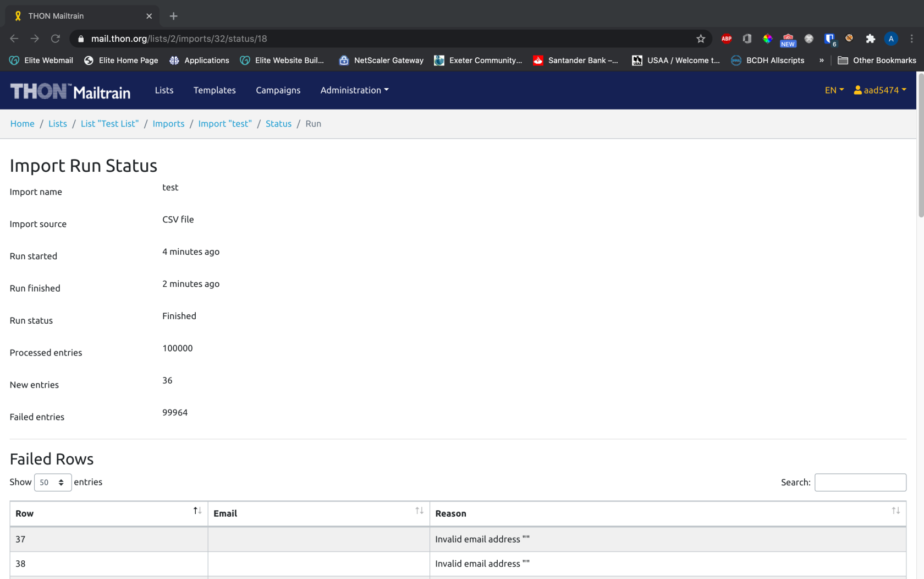Open the USAA Welcome bookmark
Viewport: 924px width, 579px height.
click(676, 61)
